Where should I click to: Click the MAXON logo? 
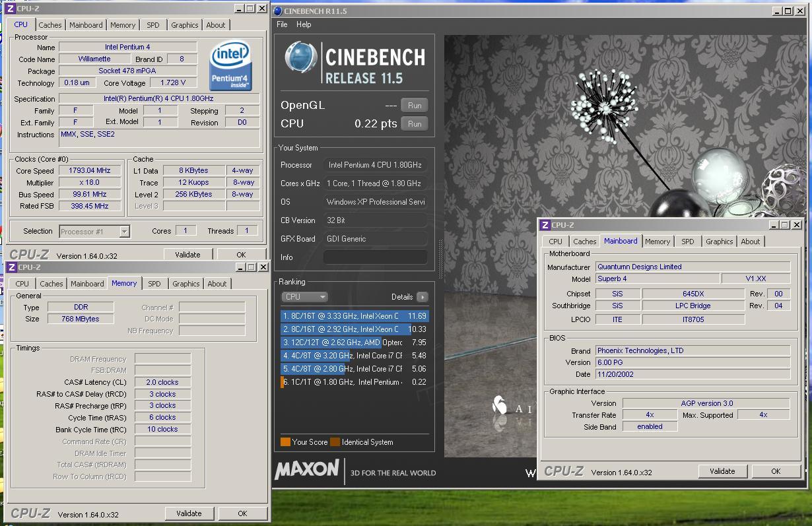[307, 470]
